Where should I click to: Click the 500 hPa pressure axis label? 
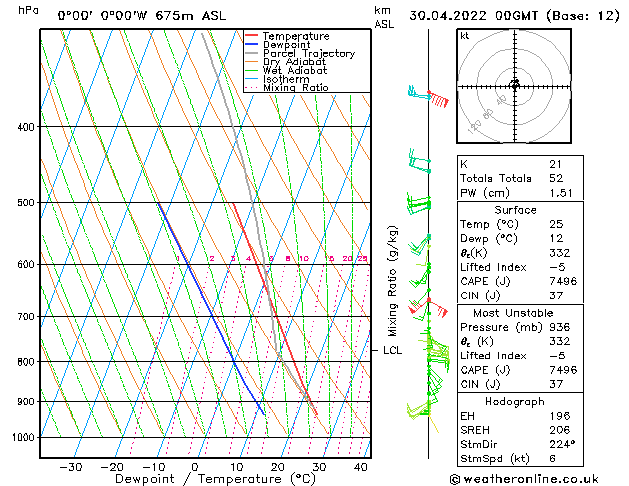[x=26, y=203]
